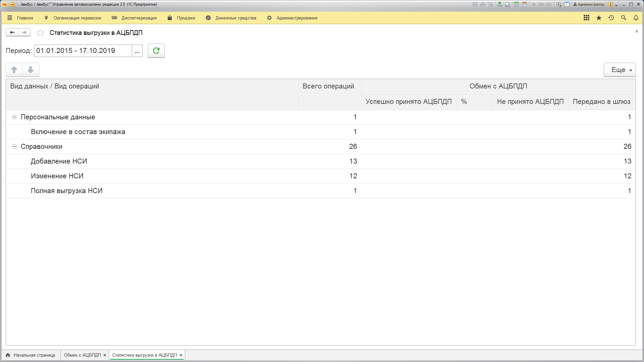This screenshot has height=362, width=644.
Task: Open the Еще dropdown menu
Action: click(620, 70)
